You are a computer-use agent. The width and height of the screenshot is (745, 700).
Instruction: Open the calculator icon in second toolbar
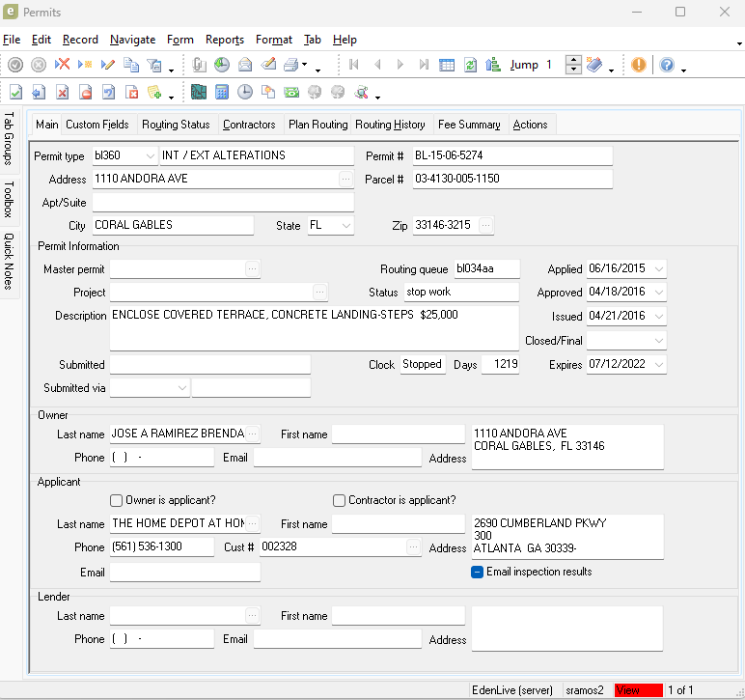pyautogui.click(x=222, y=93)
